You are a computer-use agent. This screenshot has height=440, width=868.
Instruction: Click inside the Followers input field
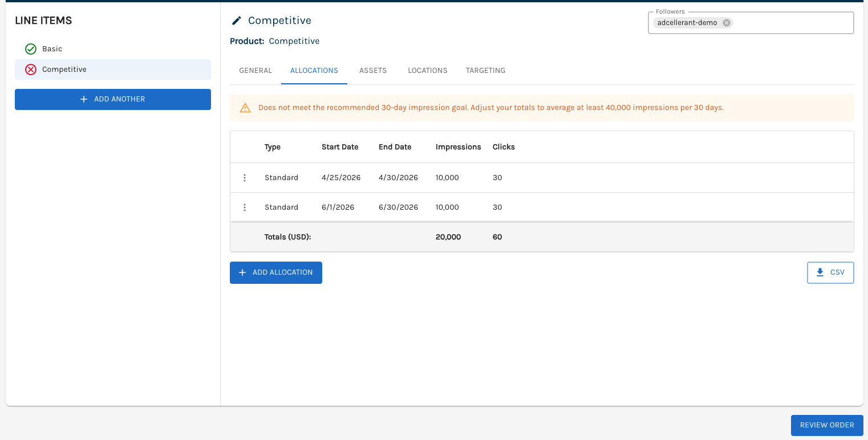793,23
